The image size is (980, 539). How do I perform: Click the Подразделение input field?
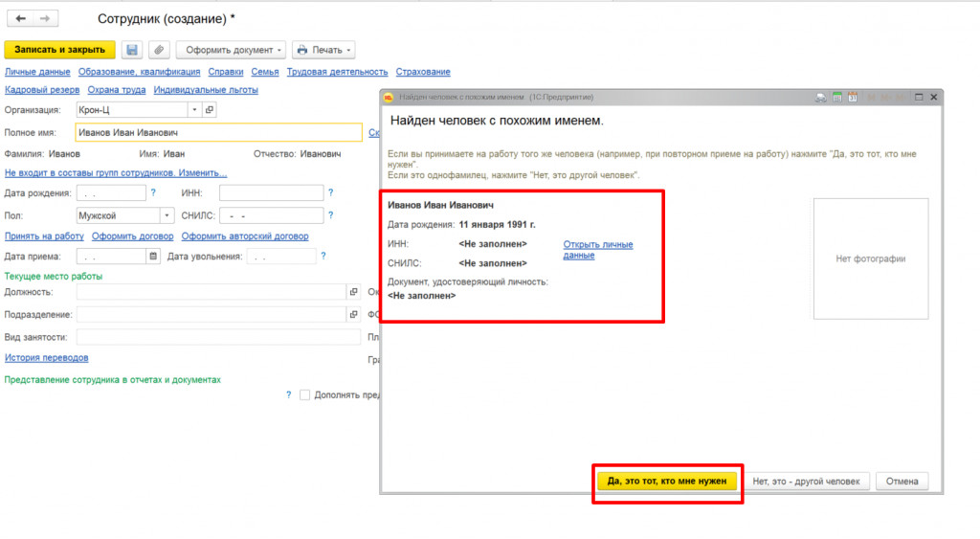click(x=212, y=315)
